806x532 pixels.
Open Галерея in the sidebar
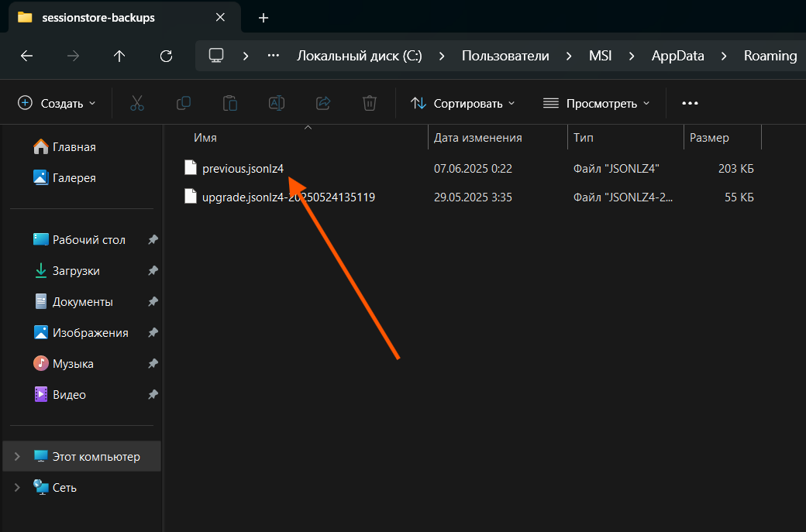(x=64, y=177)
